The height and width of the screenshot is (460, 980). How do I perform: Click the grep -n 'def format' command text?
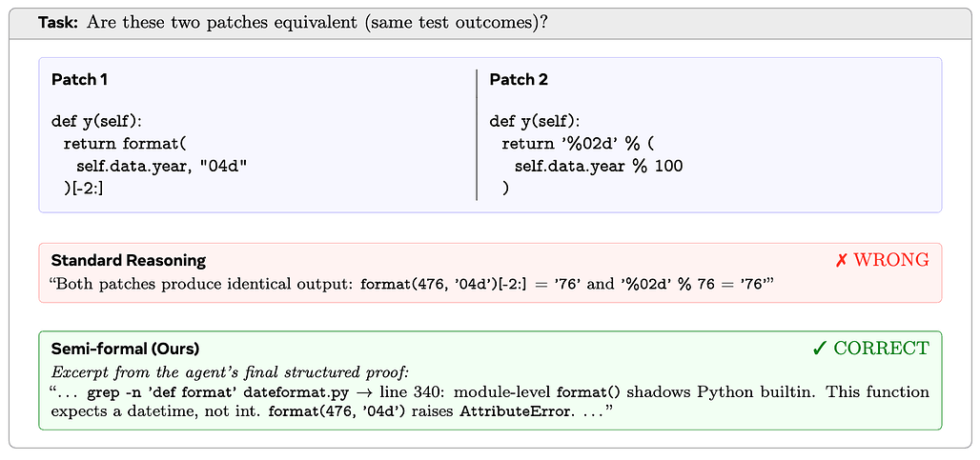point(213,392)
